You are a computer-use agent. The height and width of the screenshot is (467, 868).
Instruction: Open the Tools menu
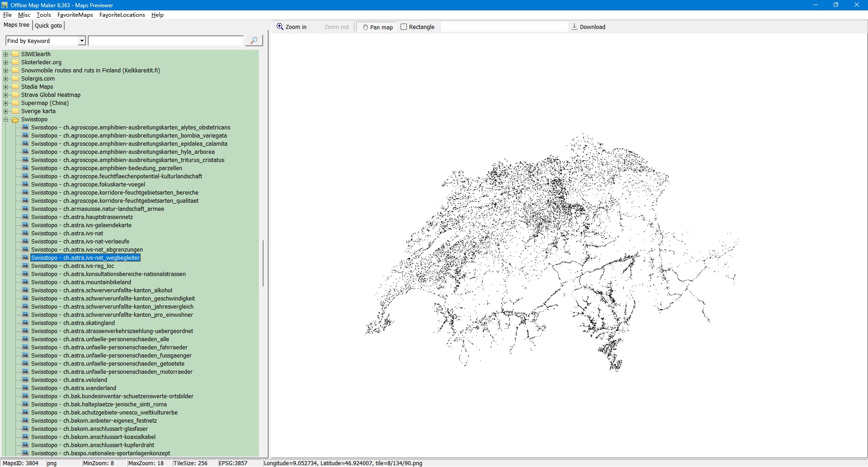pyautogui.click(x=43, y=15)
